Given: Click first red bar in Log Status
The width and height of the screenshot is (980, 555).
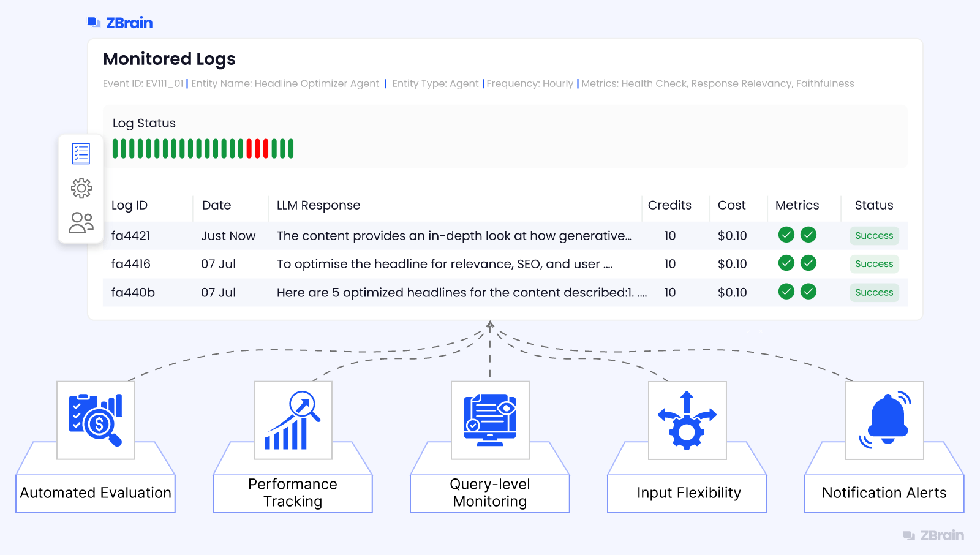Looking at the screenshot, I should coord(249,149).
